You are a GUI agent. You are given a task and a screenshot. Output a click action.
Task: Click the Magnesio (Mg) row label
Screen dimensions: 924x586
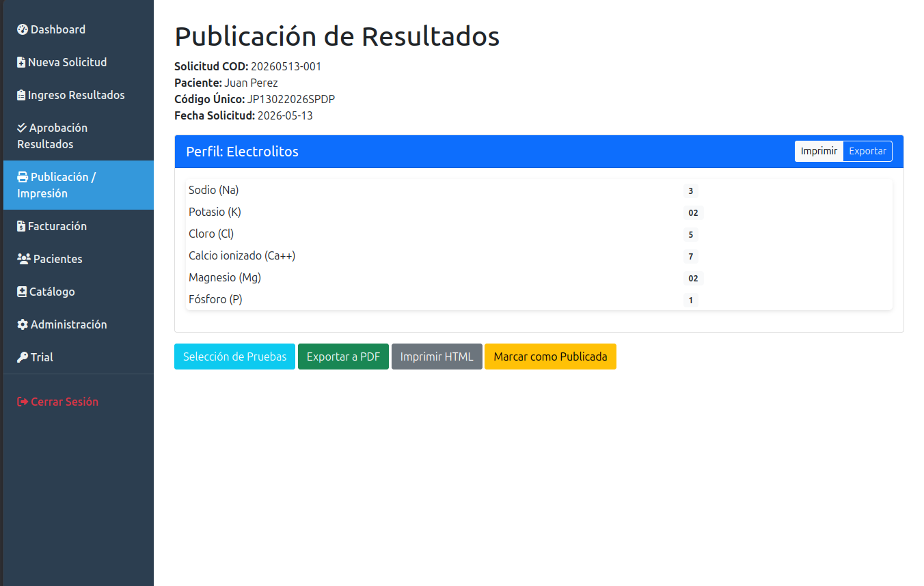(x=225, y=278)
